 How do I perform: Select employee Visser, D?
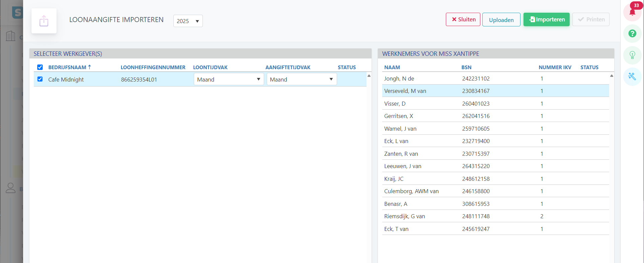[395, 104]
